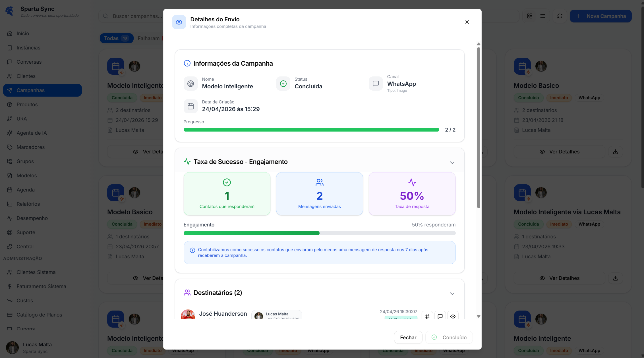The height and width of the screenshot is (358, 644).
Task: Click grid view icon in top toolbar
Action: pos(529,16)
